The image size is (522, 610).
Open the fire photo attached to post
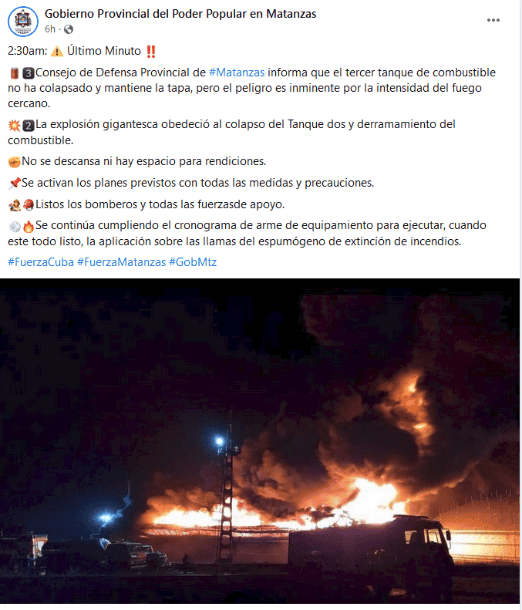pos(260,441)
